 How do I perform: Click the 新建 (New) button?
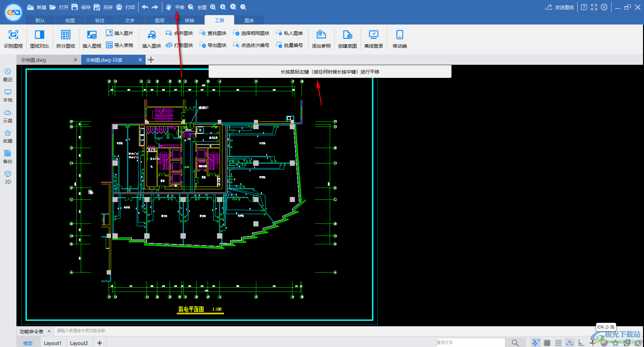(37, 7)
